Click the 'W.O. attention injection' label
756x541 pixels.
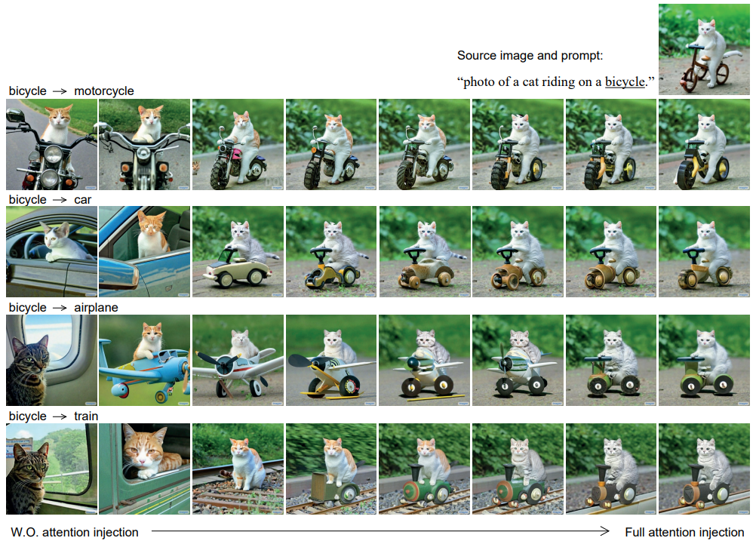(74, 532)
